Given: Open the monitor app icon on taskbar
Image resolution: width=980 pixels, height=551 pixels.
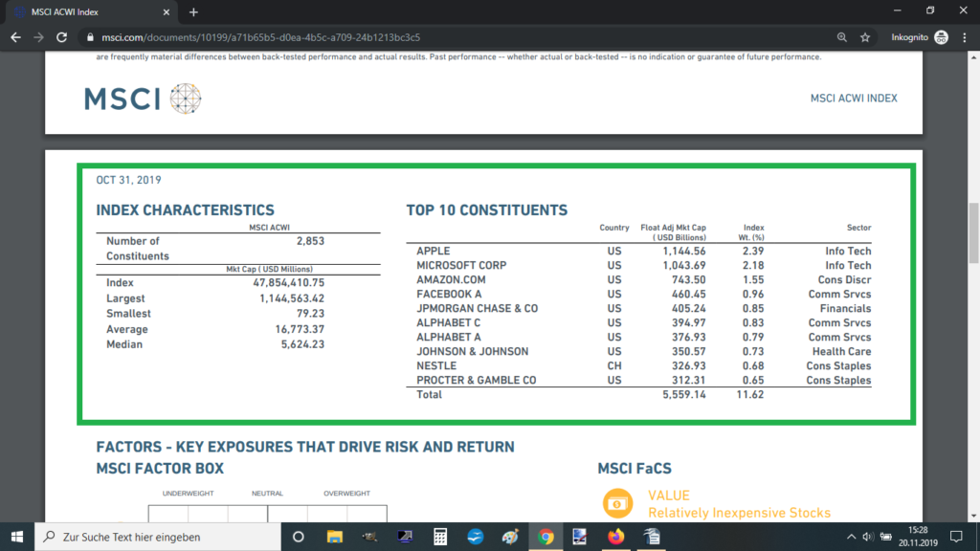Looking at the screenshot, I should point(405,537).
